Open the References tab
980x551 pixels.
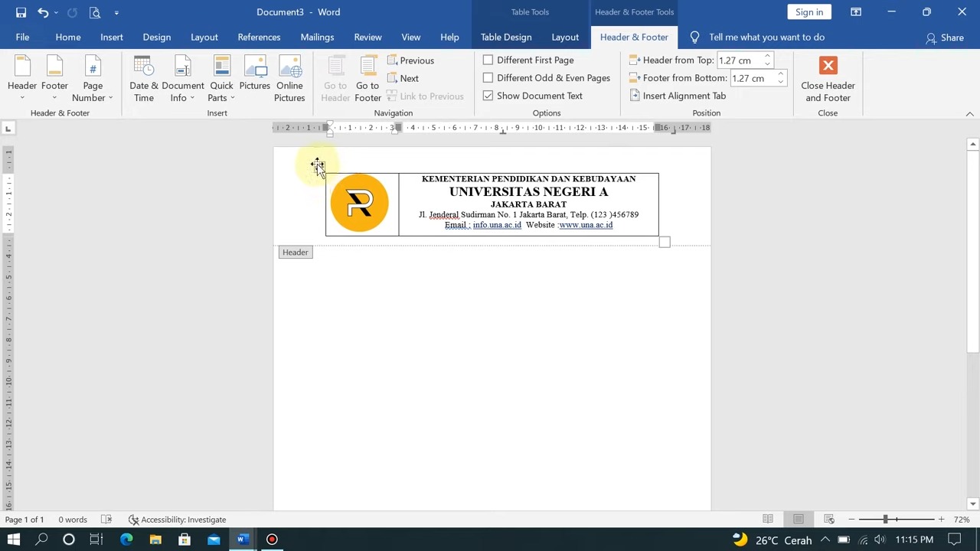[259, 37]
